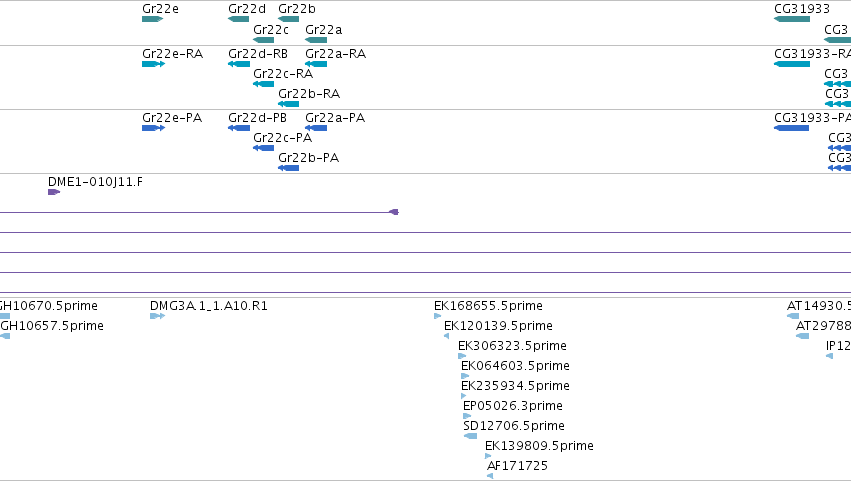Click the Gr22b-PA label text
This screenshot has width=851, height=481.
(x=308, y=158)
